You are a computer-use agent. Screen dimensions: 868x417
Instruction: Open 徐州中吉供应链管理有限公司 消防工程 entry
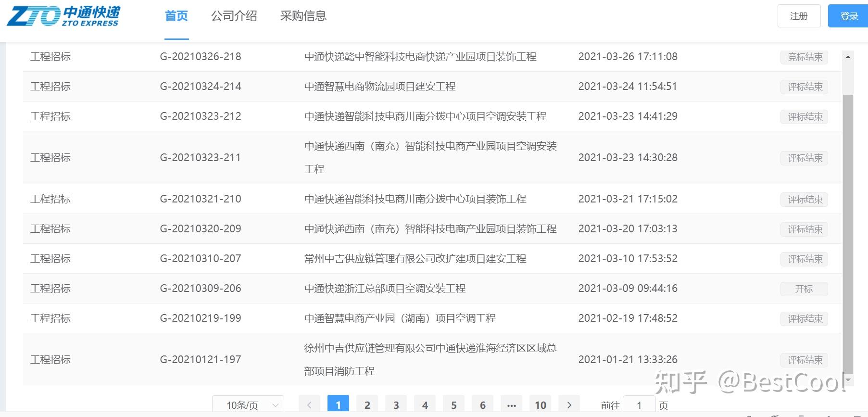(x=430, y=359)
